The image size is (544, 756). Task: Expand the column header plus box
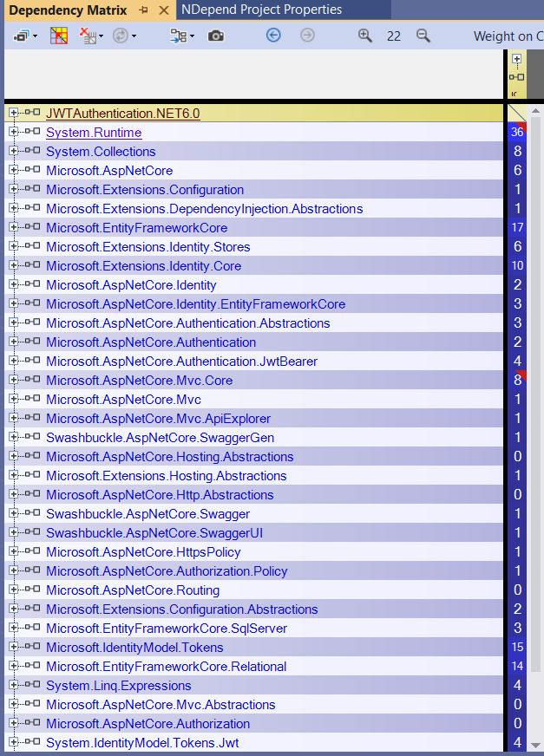click(x=516, y=59)
